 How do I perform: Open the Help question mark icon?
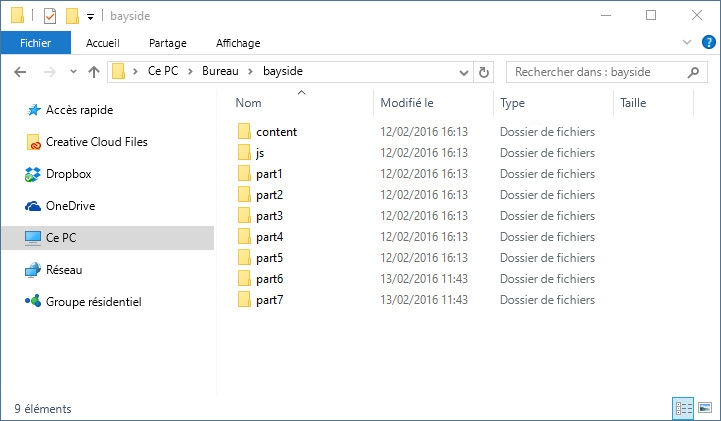tap(708, 43)
